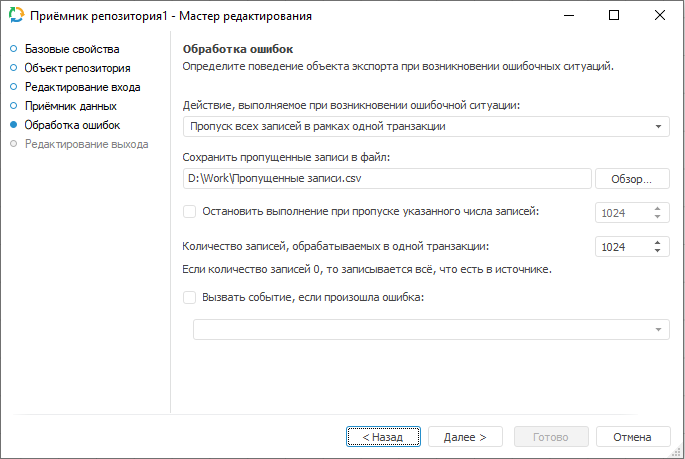This screenshot has height=459, width=685.
Task: Click the application logo icon in title bar
Action: point(15,16)
